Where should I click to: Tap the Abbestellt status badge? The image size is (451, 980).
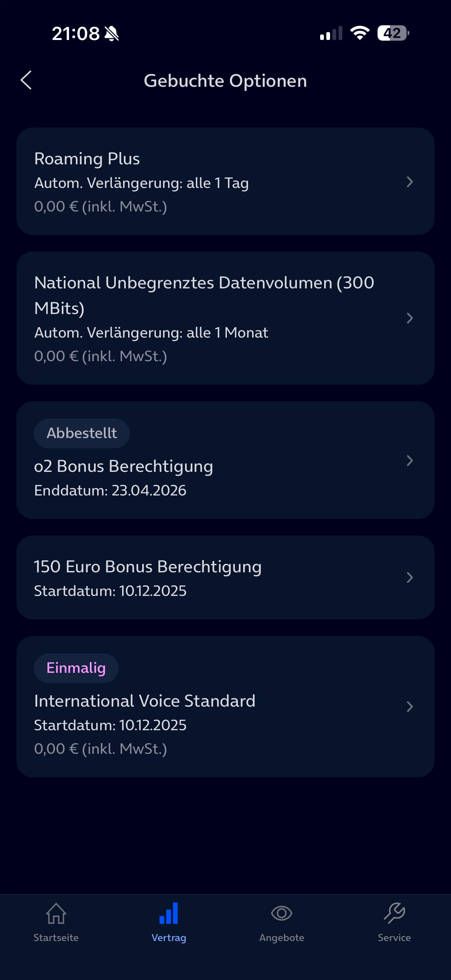click(82, 433)
